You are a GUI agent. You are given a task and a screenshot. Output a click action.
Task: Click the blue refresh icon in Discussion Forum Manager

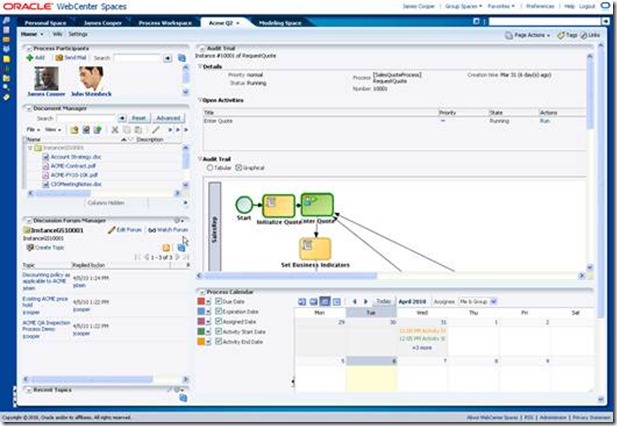[x=181, y=247]
